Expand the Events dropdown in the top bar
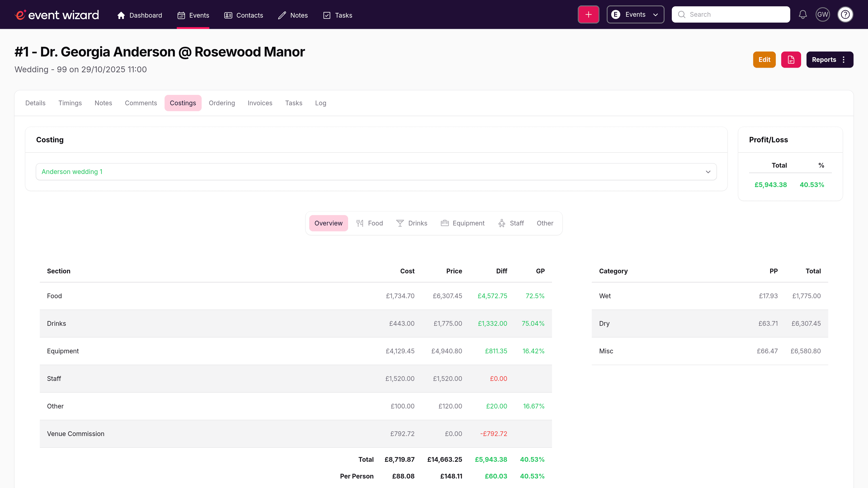The width and height of the screenshot is (868, 488). click(x=635, y=14)
